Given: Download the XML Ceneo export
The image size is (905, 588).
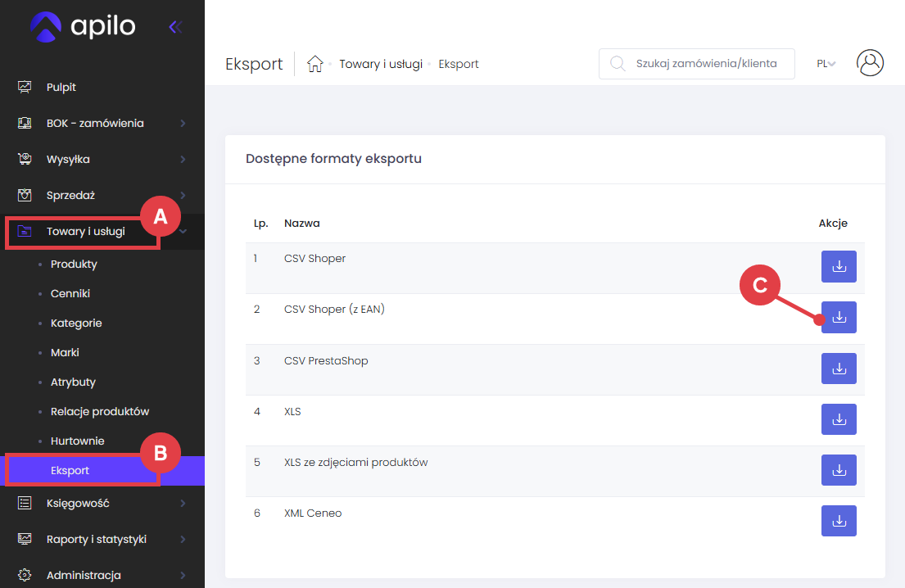Looking at the screenshot, I should 839,521.
